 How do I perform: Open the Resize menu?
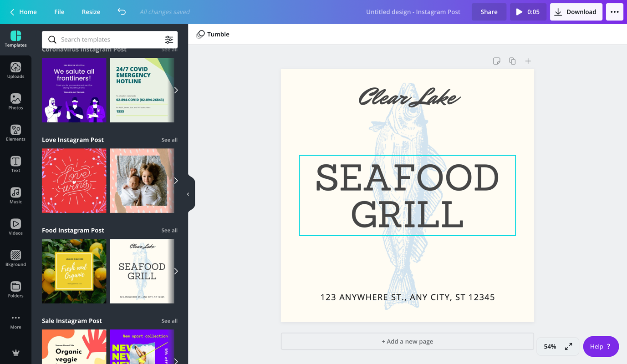pos(91,12)
